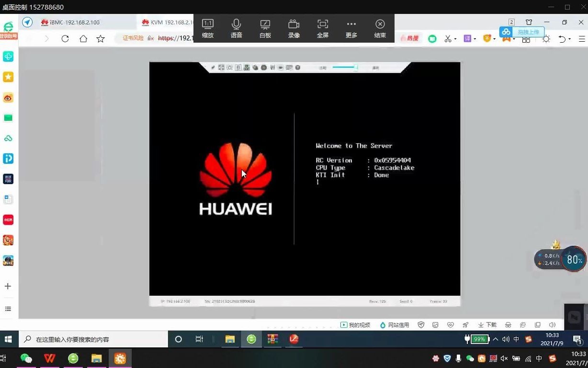This screenshot has height=368, width=588.
Task: Open the yellow star favorites sidebar icon
Action: tap(8, 77)
